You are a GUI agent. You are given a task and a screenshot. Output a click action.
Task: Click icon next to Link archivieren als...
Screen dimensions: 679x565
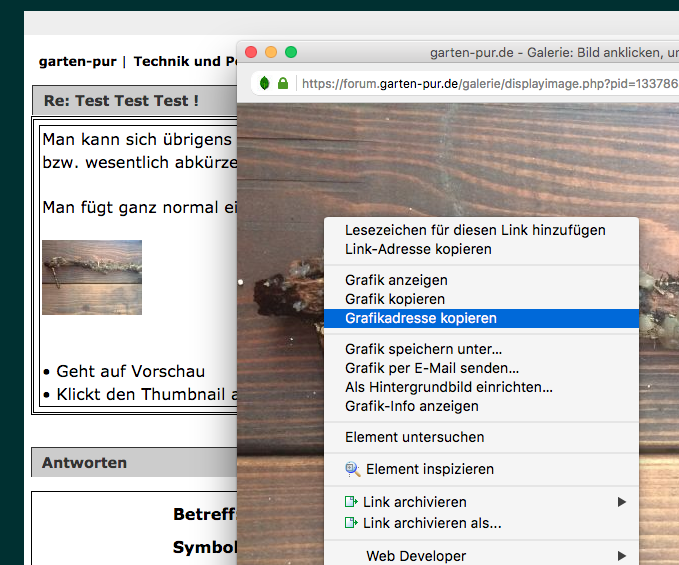point(351,523)
